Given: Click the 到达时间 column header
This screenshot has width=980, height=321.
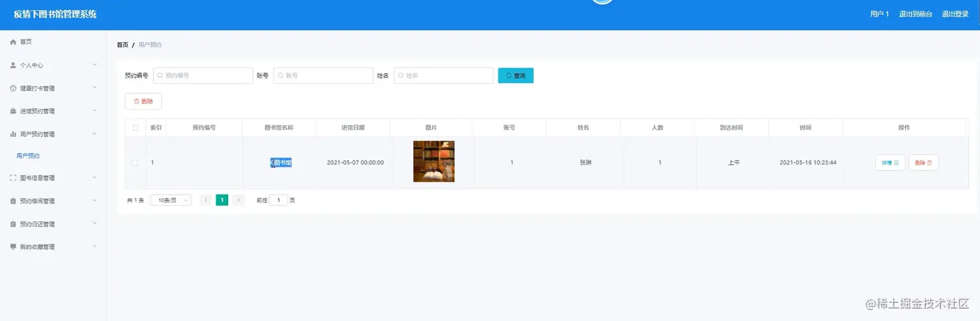Looking at the screenshot, I should point(732,128).
